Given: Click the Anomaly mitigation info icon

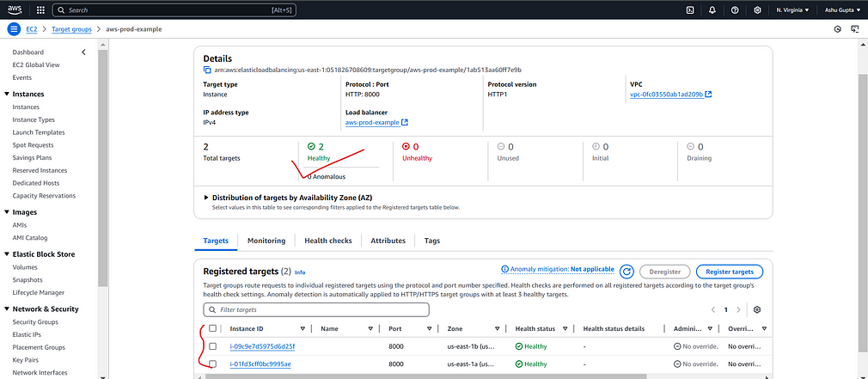Looking at the screenshot, I should click(x=504, y=269).
